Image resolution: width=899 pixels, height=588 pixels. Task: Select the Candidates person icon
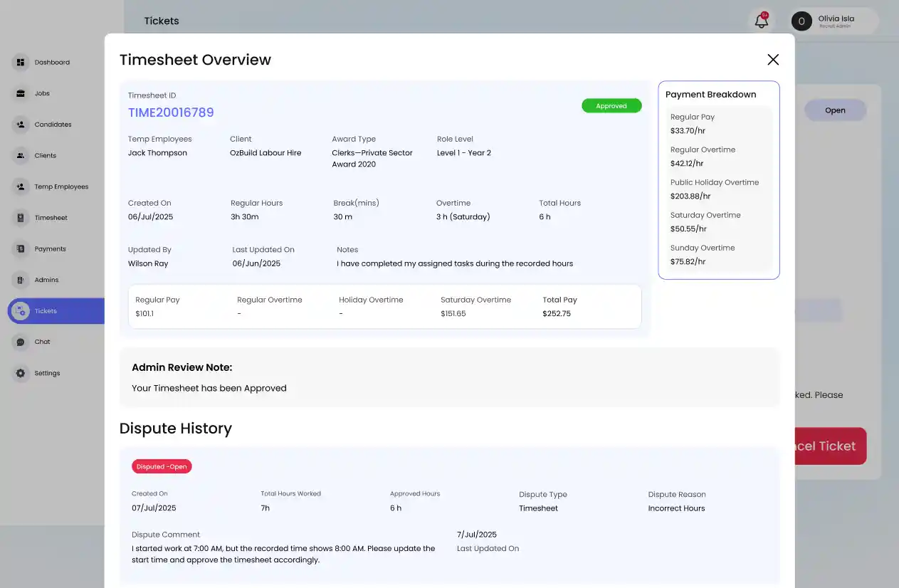pos(21,125)
